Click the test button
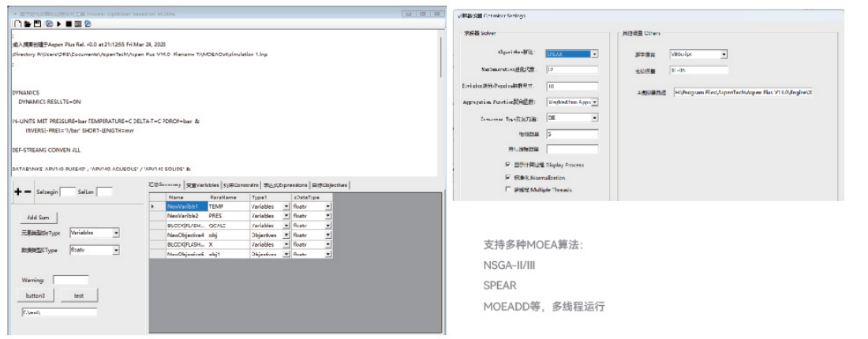The image size is (868, 339). click(x=79, y=296)
